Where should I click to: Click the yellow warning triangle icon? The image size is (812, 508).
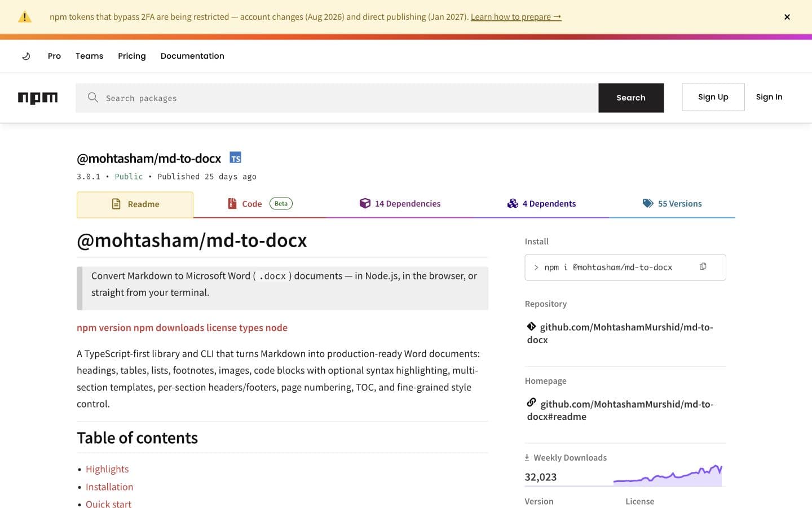point(25,17)
